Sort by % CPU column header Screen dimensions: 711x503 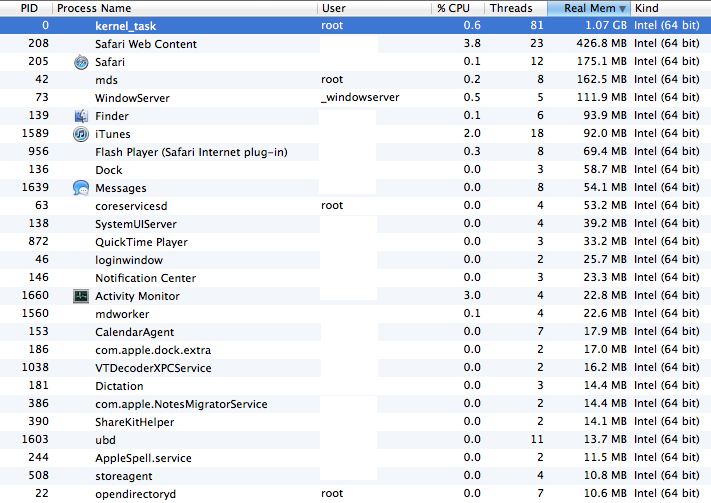tap(458, 8)
